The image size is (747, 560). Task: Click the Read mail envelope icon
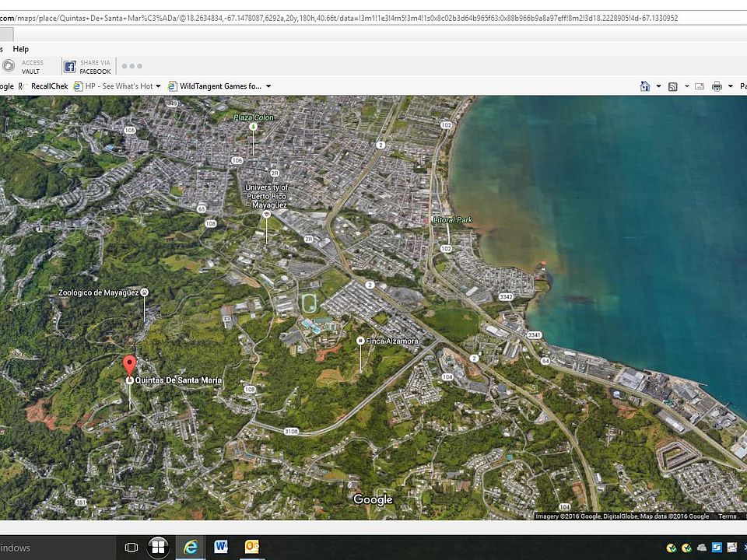tap(699, 86)
